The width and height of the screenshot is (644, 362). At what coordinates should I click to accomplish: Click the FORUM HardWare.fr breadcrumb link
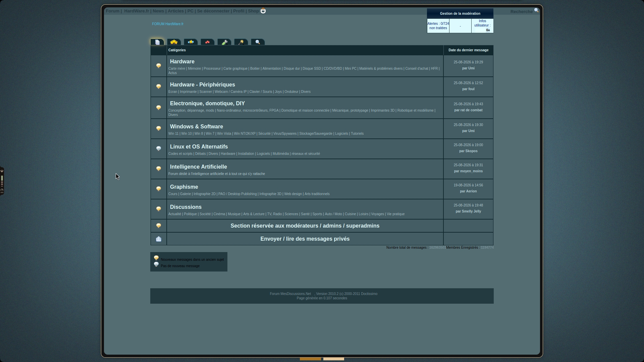168,24
